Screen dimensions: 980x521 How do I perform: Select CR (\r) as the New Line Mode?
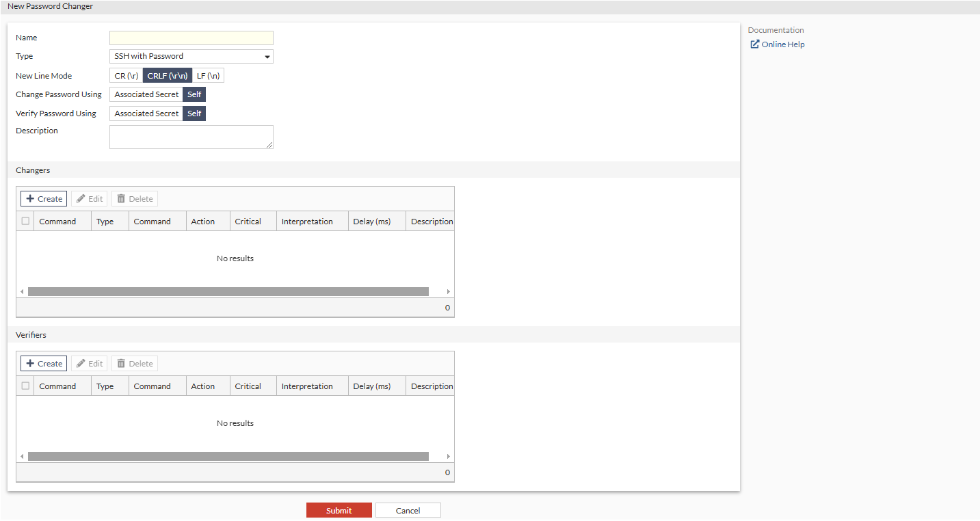tap(125, 75)
